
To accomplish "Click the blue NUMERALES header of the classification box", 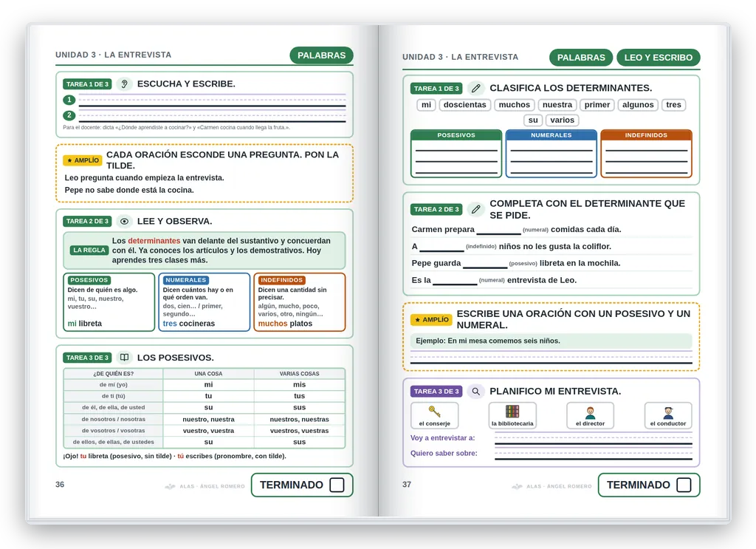I will (x=551, y=135).
